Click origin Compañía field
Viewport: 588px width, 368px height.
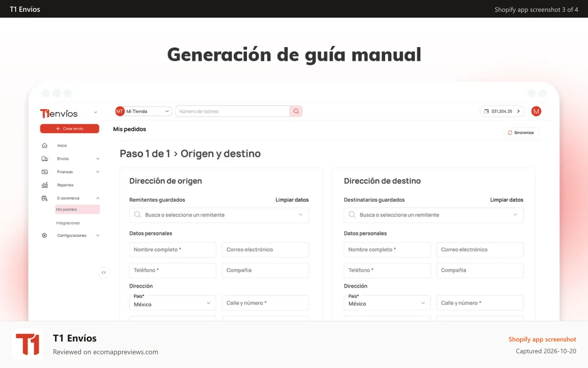click(266, 270)
